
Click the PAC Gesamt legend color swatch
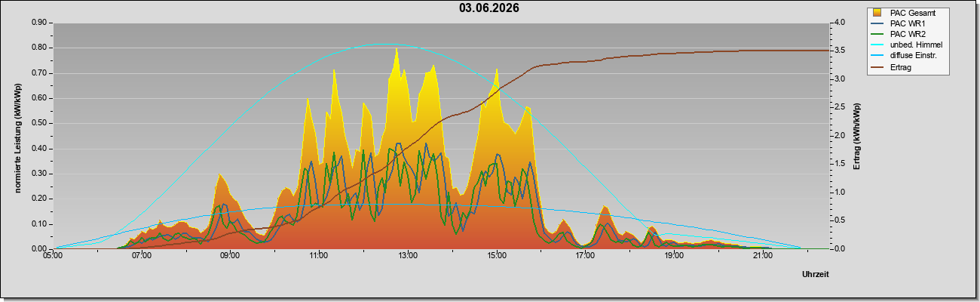pyautogui.click(x=878, y=13)
